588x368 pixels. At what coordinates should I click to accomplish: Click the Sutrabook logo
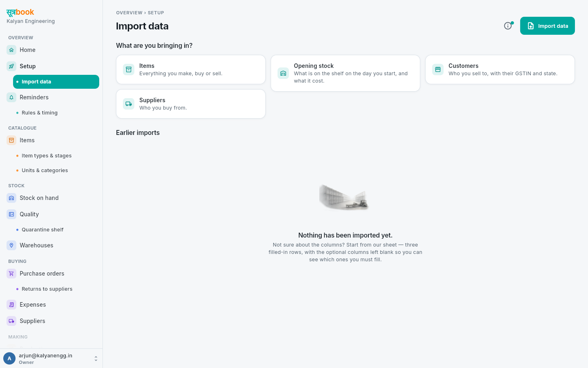point(20,12)
